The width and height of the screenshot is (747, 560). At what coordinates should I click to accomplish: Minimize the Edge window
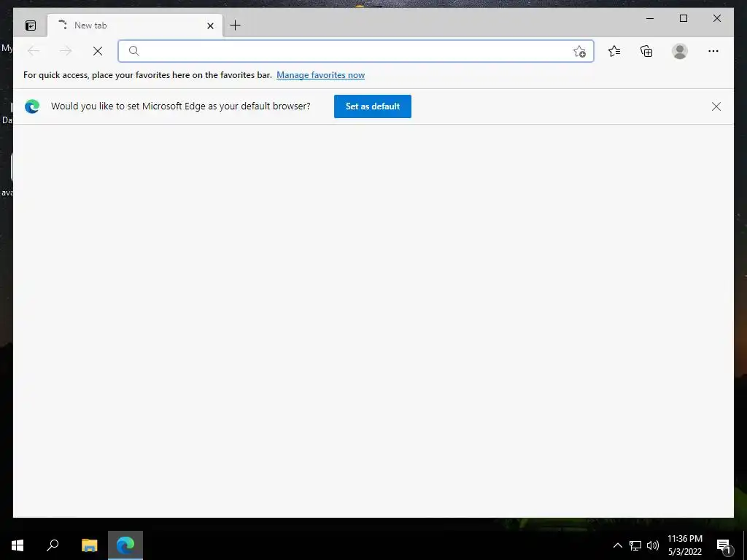(650, 18)
